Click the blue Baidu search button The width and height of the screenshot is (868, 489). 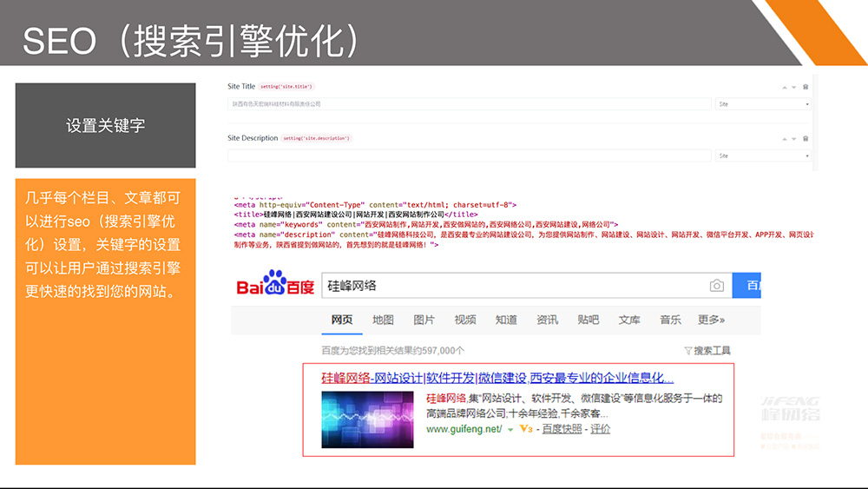tap(746, 285)
